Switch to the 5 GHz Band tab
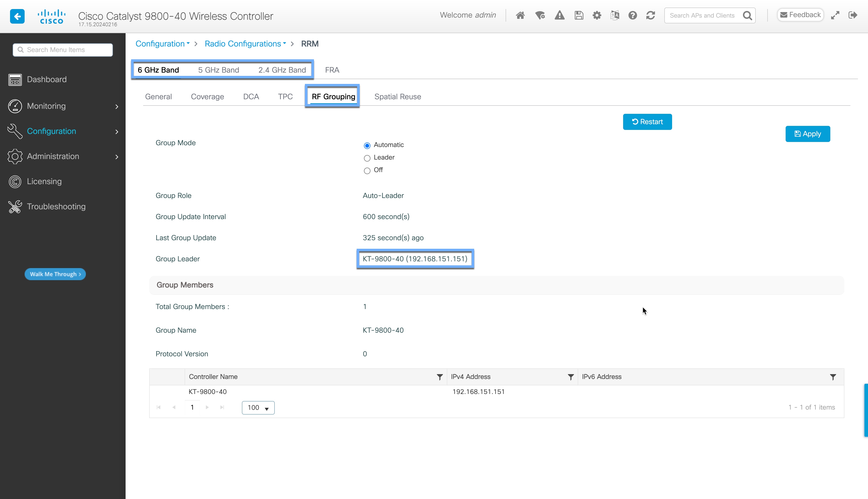Image resolution: width=868 pixels, height=499 pixels. click(x=218, y=70)
